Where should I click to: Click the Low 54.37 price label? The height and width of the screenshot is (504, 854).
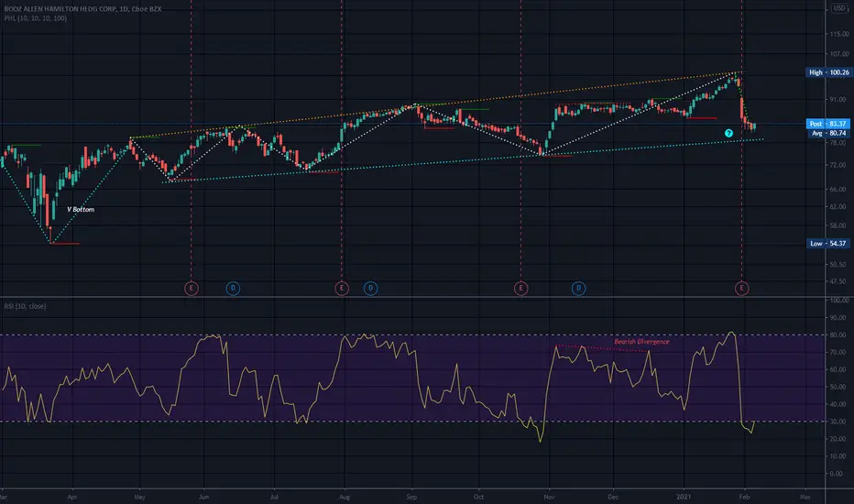tap(828, 244)
